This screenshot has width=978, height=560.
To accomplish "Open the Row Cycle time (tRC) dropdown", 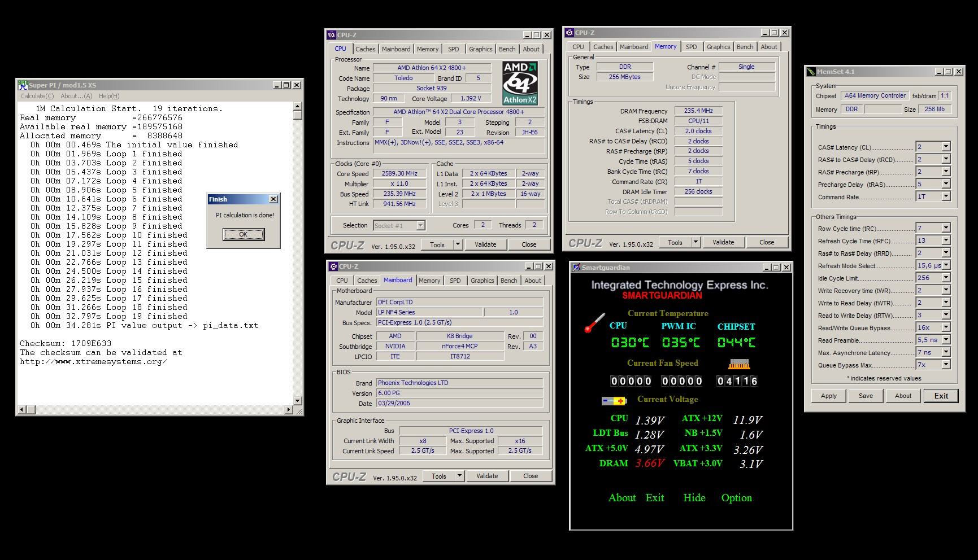I will click(945, 228).
